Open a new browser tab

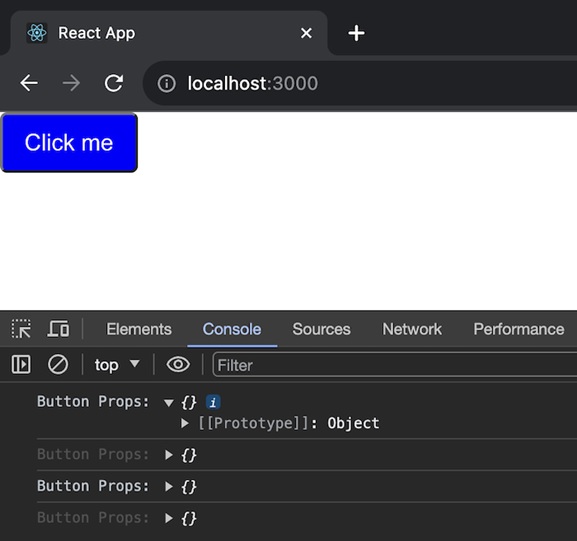pyautogui.click(x=356, y=33)
